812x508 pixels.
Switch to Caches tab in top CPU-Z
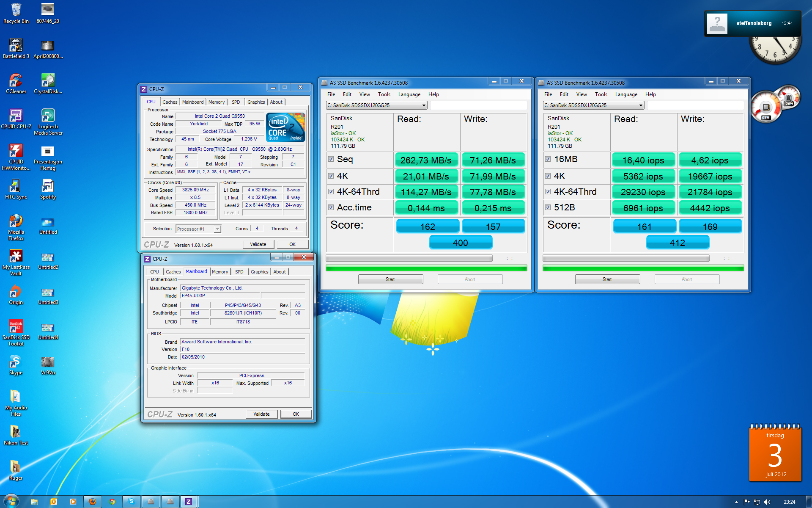point(170,102)
